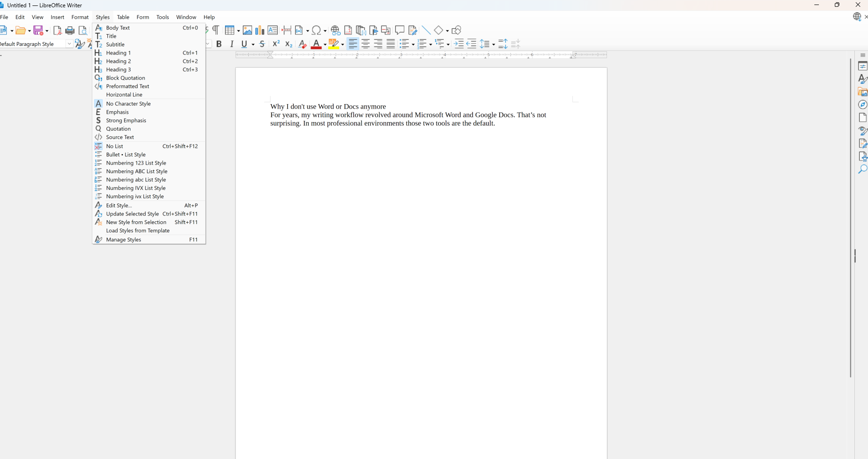Insert bookmark icon
This screenshot has width=868, height=459.
point(373,30)
